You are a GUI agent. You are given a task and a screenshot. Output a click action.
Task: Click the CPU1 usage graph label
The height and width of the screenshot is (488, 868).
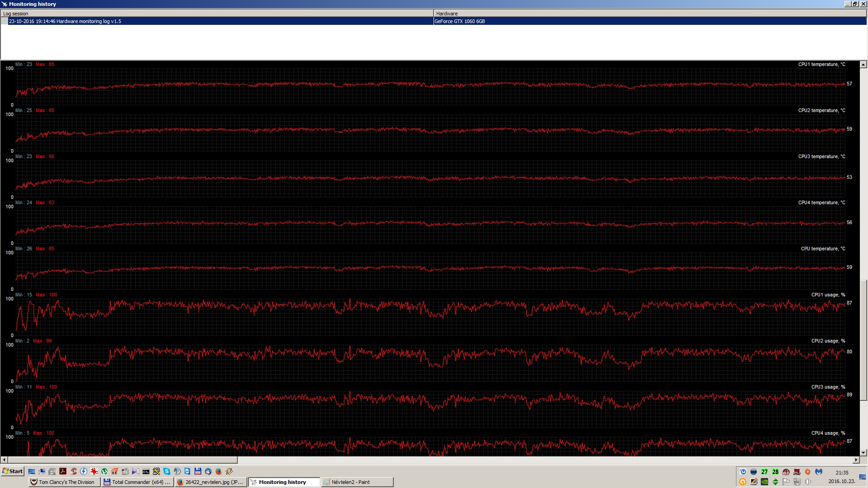pos(828,295)
